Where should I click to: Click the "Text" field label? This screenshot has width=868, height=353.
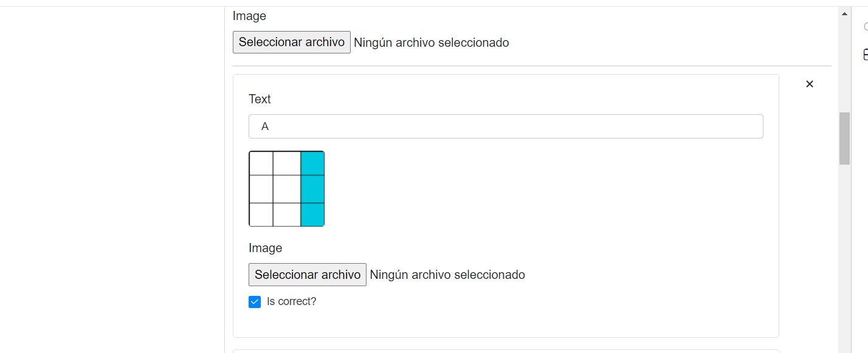pos(260,99)
